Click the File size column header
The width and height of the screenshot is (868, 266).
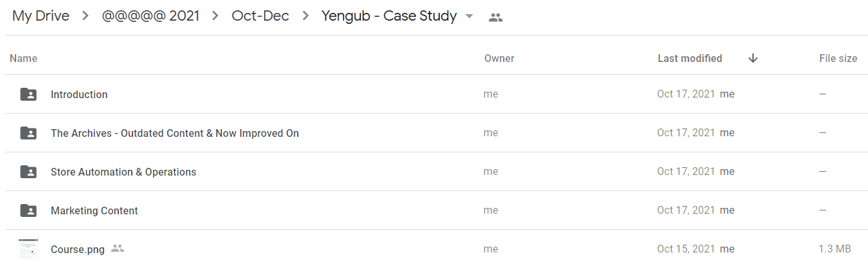(838, 58)
